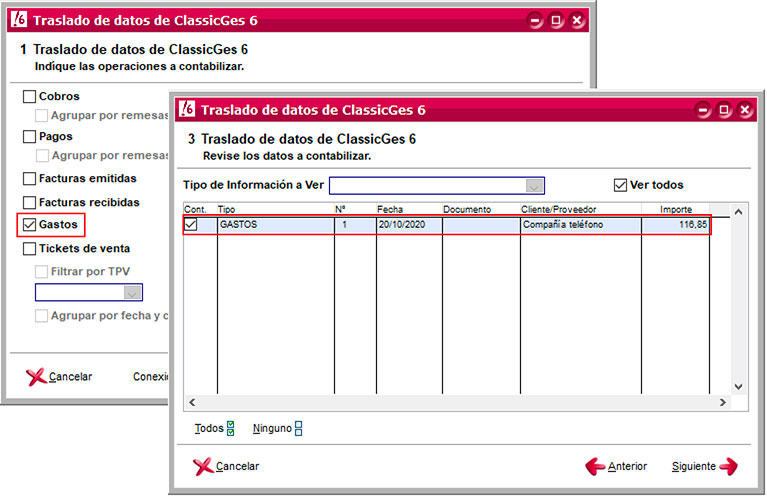Check Facturas emitidas option
767x497 pixels.
29,179
